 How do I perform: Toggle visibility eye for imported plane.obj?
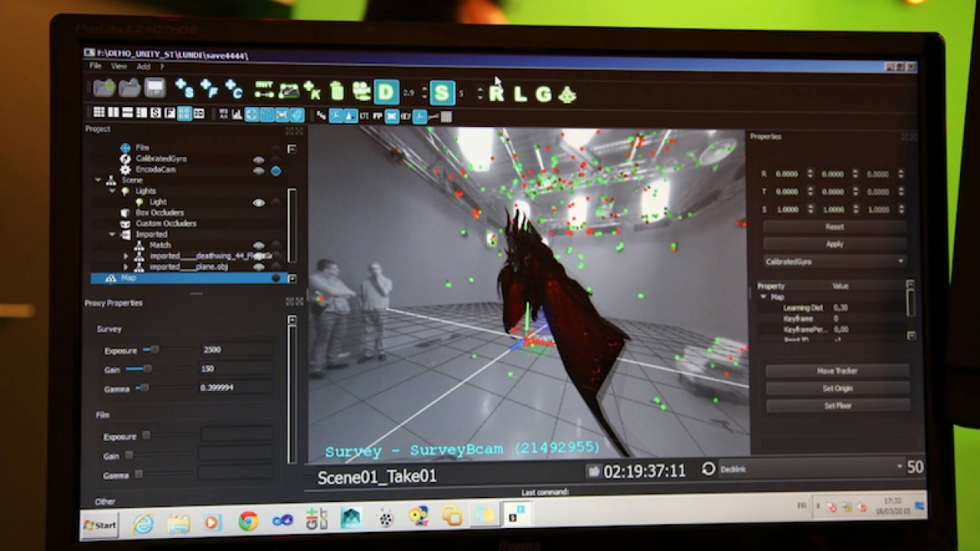[259, 267]
